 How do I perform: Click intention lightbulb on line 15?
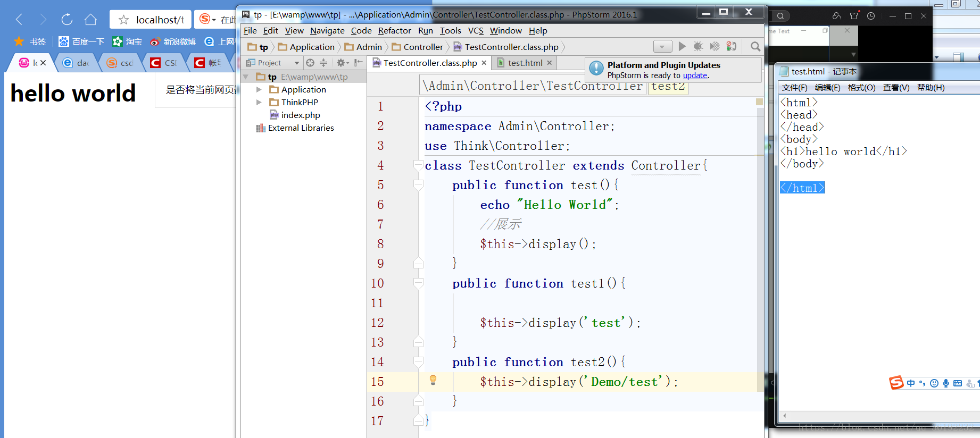point(433,380)
